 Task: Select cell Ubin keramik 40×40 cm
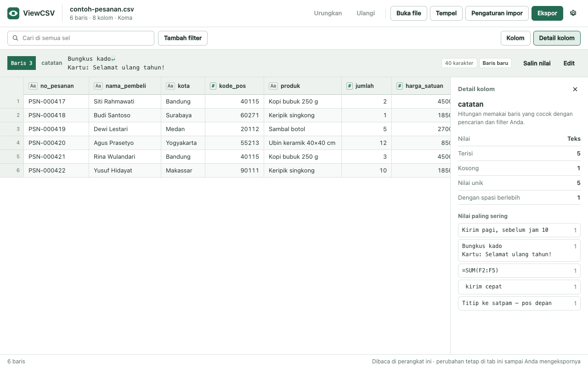[303, 143]
